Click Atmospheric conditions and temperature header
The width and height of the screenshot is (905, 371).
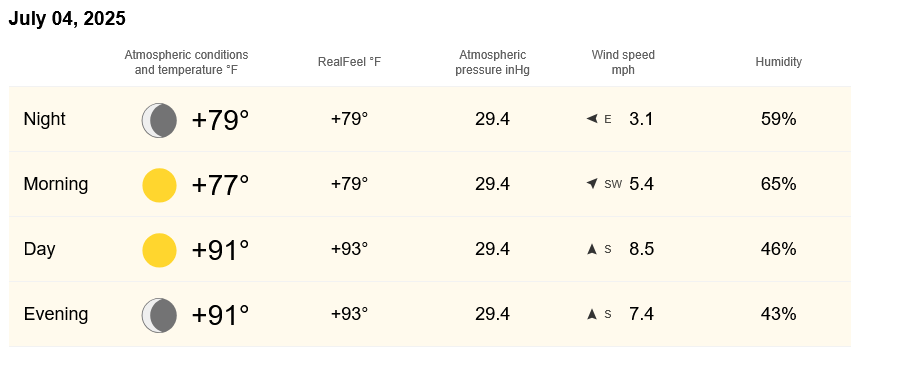tap(186, 62)
